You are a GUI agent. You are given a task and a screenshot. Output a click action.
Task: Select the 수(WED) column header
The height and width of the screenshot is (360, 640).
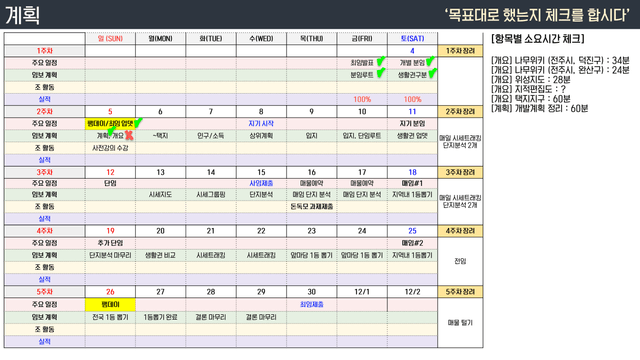[261, 38]
